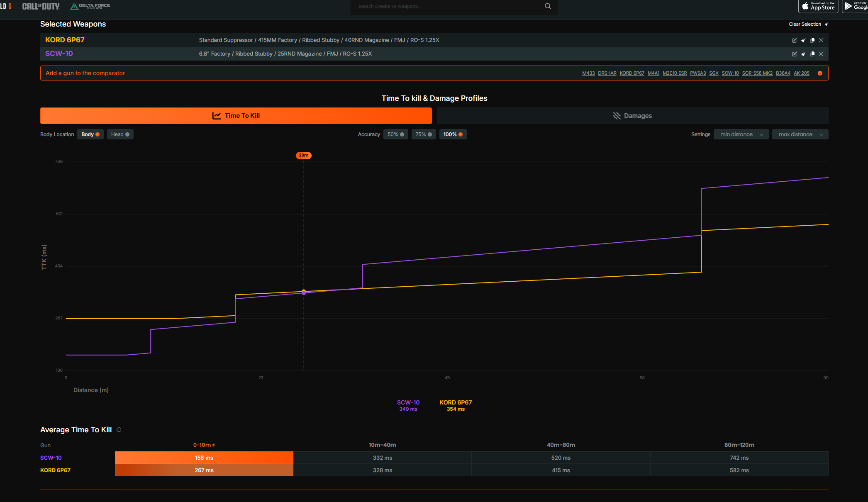
Task: Select the Time To Kill tab
Action: (236, 116)
